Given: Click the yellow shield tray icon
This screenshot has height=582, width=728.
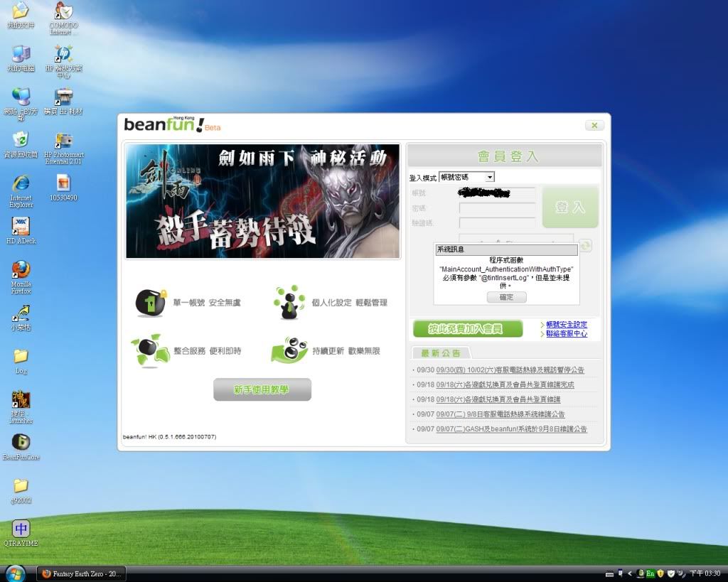Looking at the screenshot, I should point(660,573).
